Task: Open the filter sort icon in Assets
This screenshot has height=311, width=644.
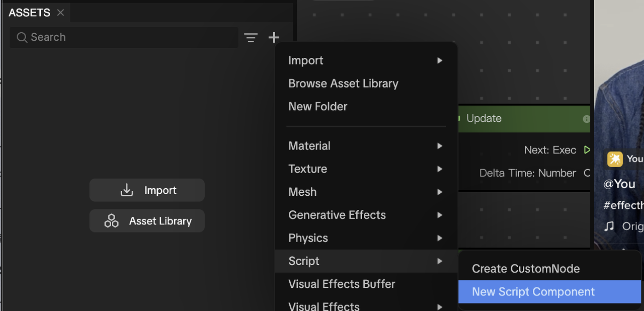Action: tap(251, 37)
